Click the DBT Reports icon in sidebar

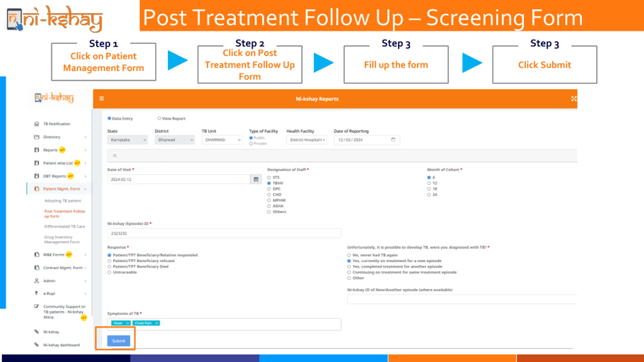[x=37, y=176]
